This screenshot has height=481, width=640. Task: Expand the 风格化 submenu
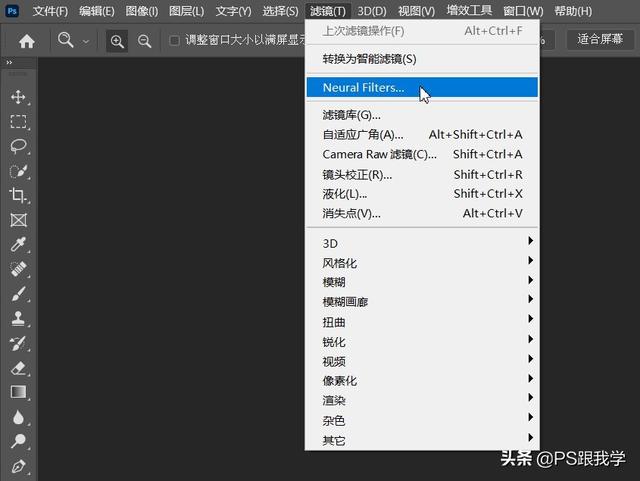coord(422,263)
